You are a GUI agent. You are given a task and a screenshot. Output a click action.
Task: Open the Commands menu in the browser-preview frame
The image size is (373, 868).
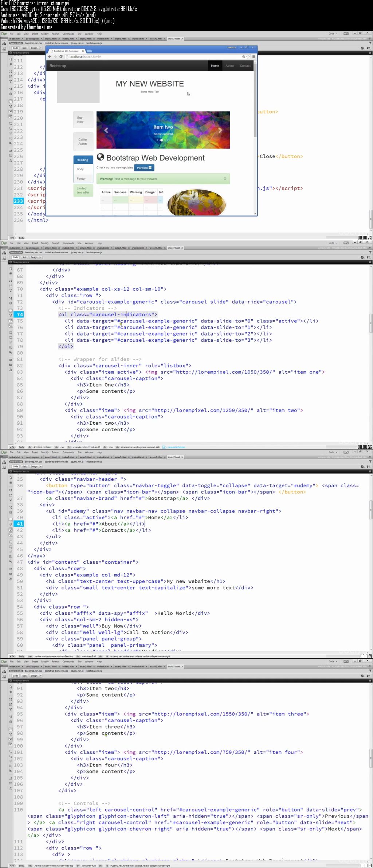pos(68,34)
